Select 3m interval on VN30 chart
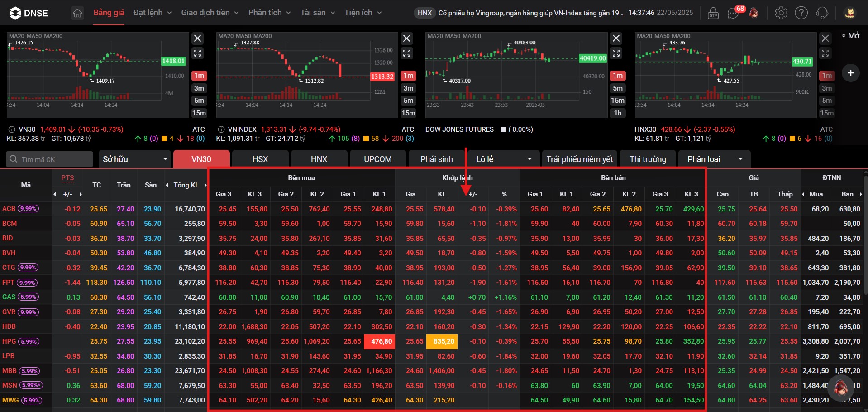The height and width of the screenshot is (412, 868). click(x=199, y=88)
